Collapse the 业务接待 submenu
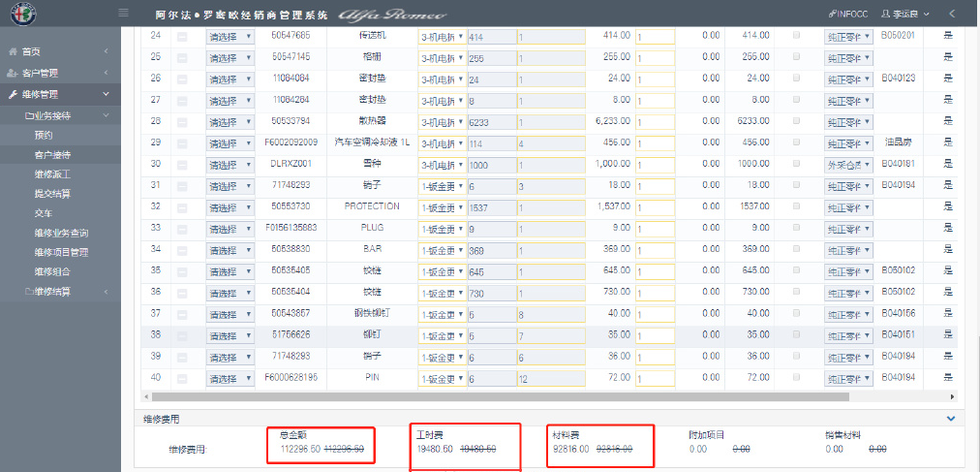980x472 pixels. [60, 115]
